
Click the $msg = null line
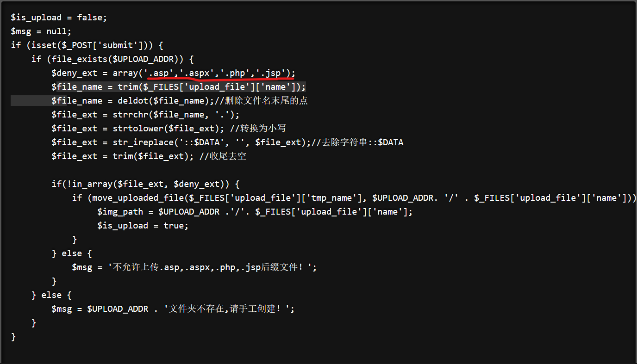(41, 31)
